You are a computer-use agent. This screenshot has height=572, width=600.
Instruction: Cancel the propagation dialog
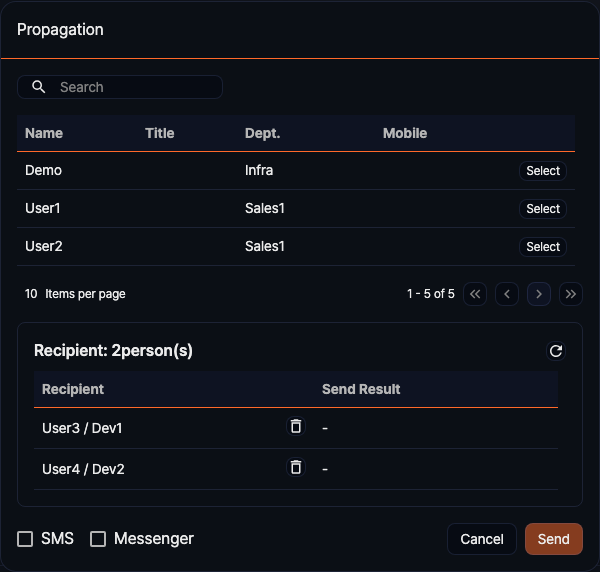click(481, 539)
